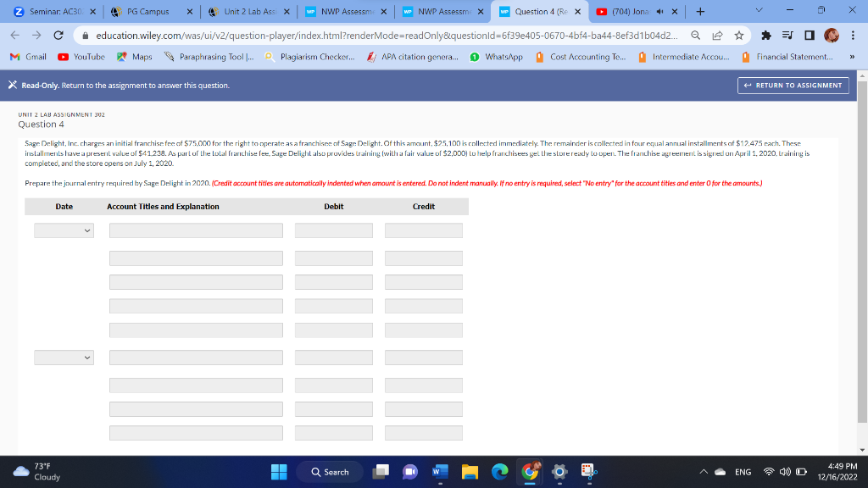Open Microsoft Edge from the taskbar
Screen dimensions: 868x488
500,472
